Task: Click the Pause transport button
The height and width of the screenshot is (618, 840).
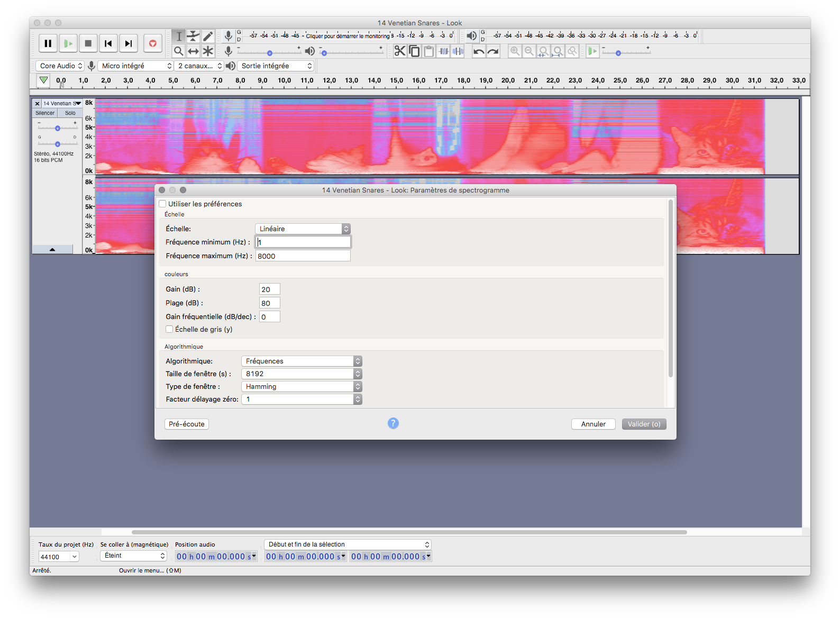Action: coord(48,43)
